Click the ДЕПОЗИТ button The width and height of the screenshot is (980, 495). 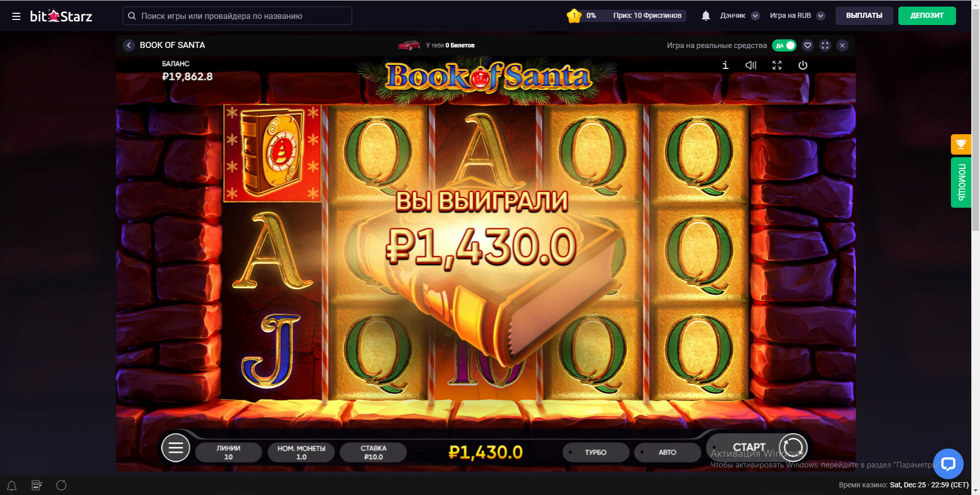click(x=927, y=16)
